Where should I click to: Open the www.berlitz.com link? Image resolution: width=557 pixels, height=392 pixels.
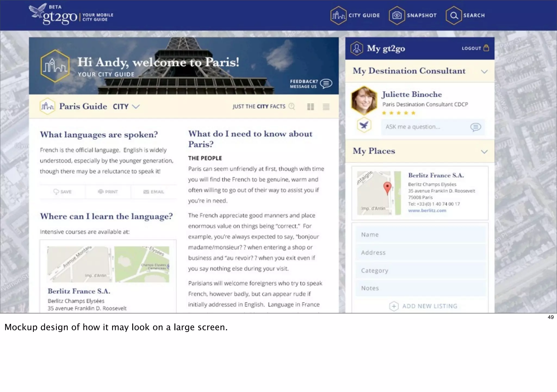(x=427, y=210)
